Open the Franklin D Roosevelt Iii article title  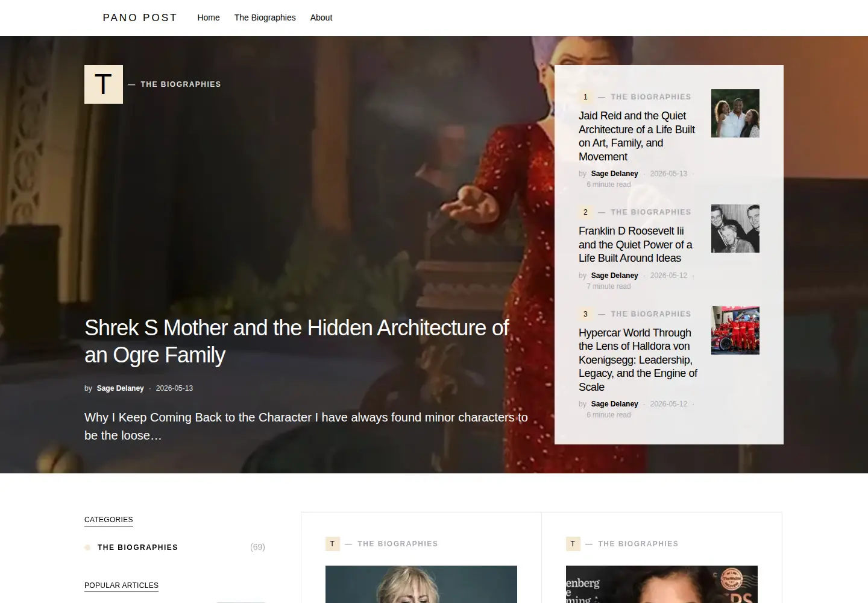(x=636, y=245)
